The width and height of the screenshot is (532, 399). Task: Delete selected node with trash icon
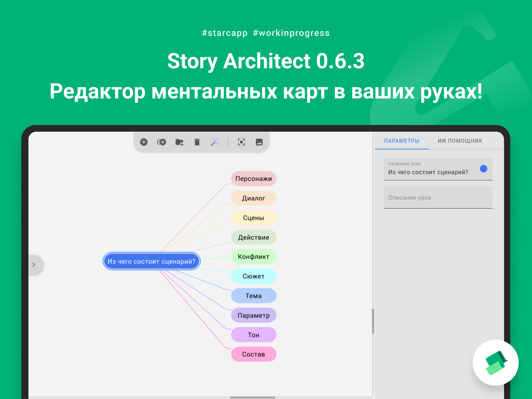point(197,142)
